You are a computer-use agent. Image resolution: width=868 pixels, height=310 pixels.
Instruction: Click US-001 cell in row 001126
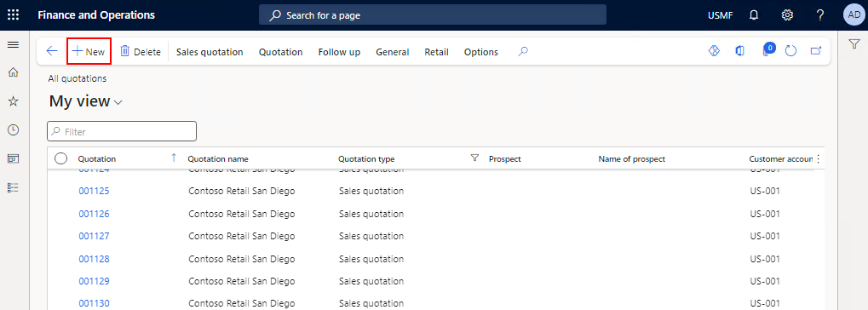point(765,214)
